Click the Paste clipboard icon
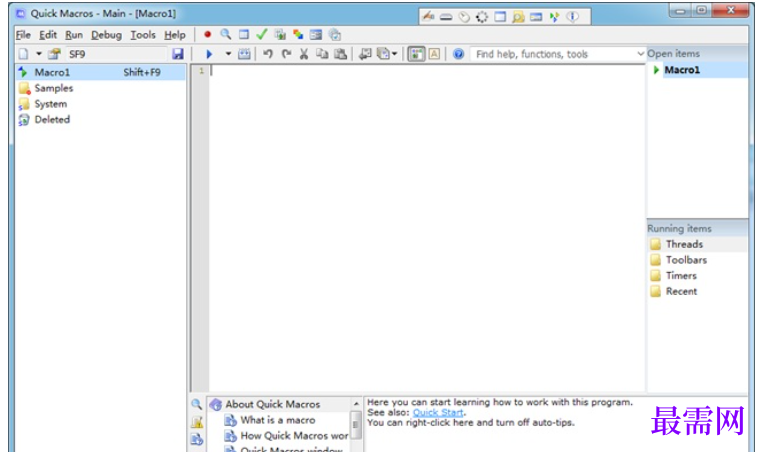763x452 pixels. click(x=340, y=54)
